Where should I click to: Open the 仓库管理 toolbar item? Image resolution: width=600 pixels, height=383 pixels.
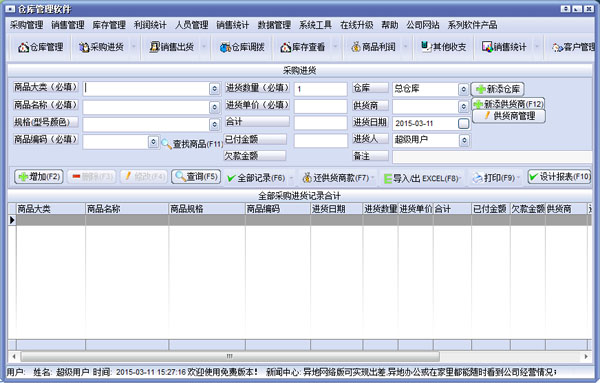40,47
